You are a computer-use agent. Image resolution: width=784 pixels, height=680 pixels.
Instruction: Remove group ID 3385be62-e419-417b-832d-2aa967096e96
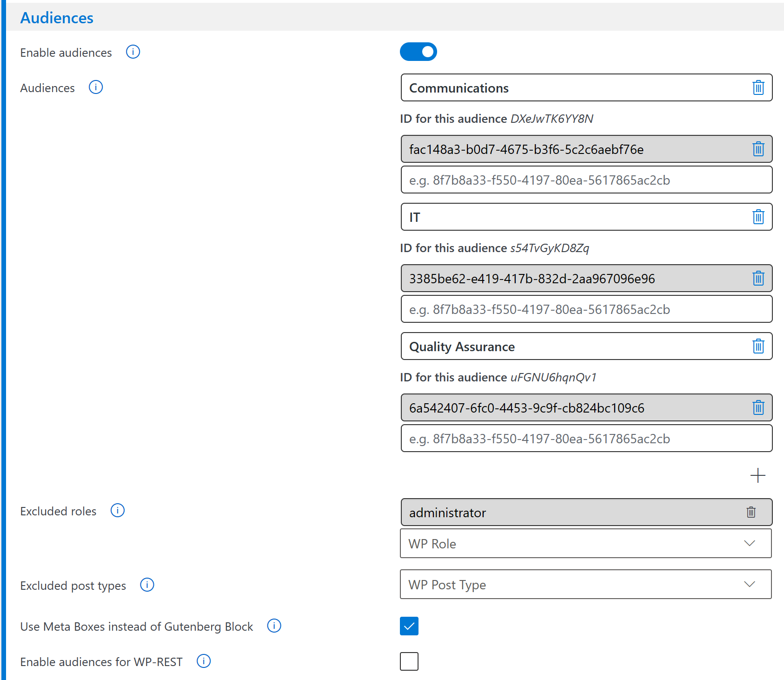click(x=758, y=278)
